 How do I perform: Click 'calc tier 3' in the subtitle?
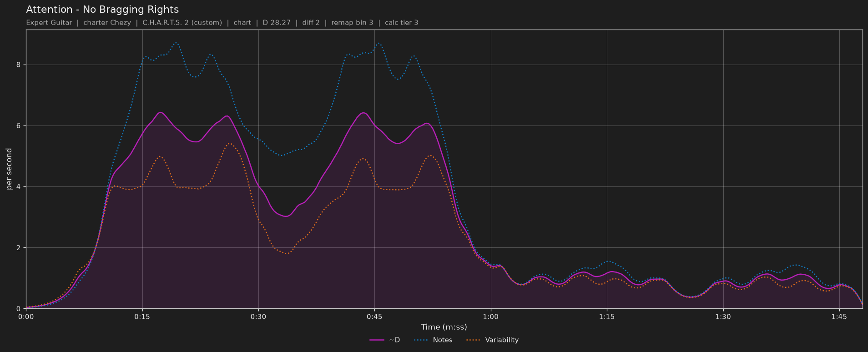[x=401, y=22]
